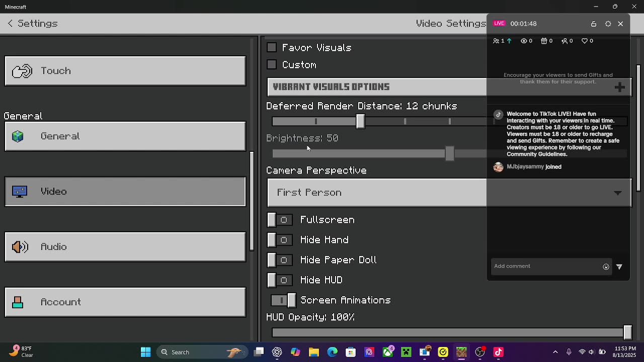The image size is (644, 362).
Task: Toggle Hide Hand switch
Action: 279,240
